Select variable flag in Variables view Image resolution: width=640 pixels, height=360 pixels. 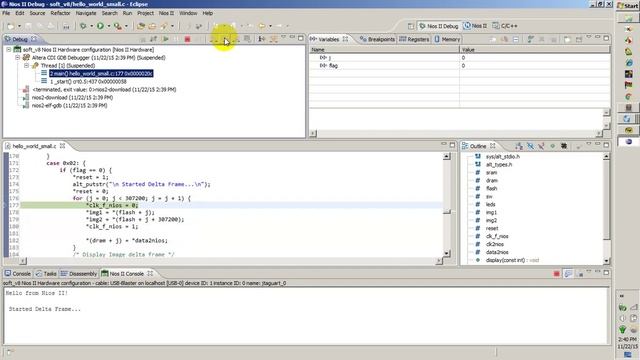tap(333, 65)
